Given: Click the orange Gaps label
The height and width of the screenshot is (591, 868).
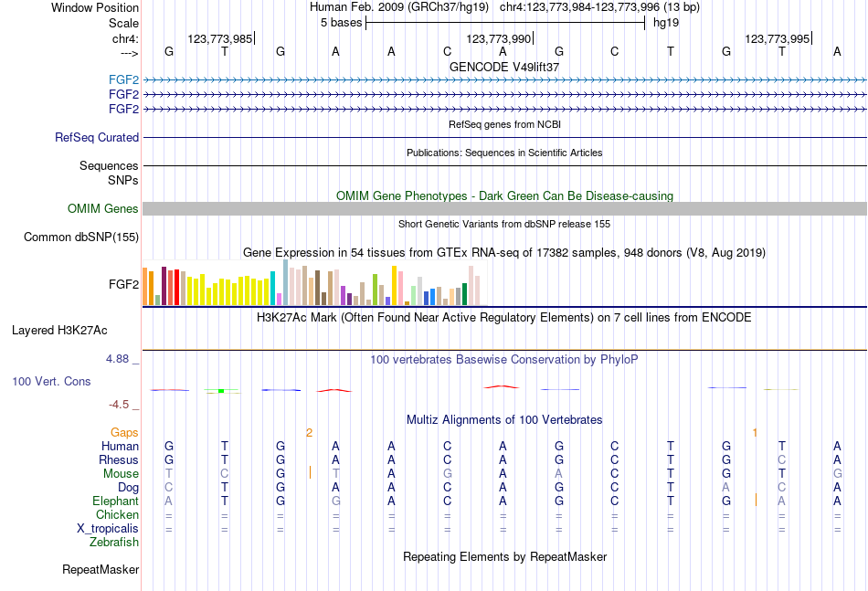Looking at the screenshot, I should pos(124,432).
